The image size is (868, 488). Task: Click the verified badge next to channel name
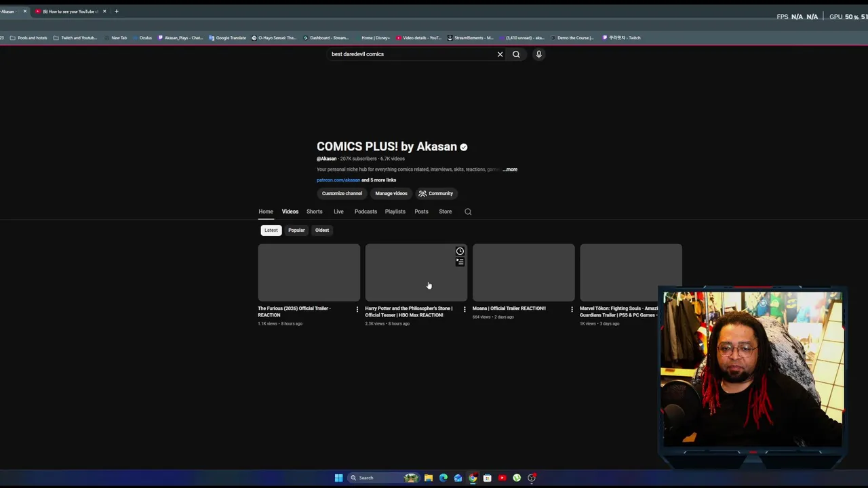464,147
